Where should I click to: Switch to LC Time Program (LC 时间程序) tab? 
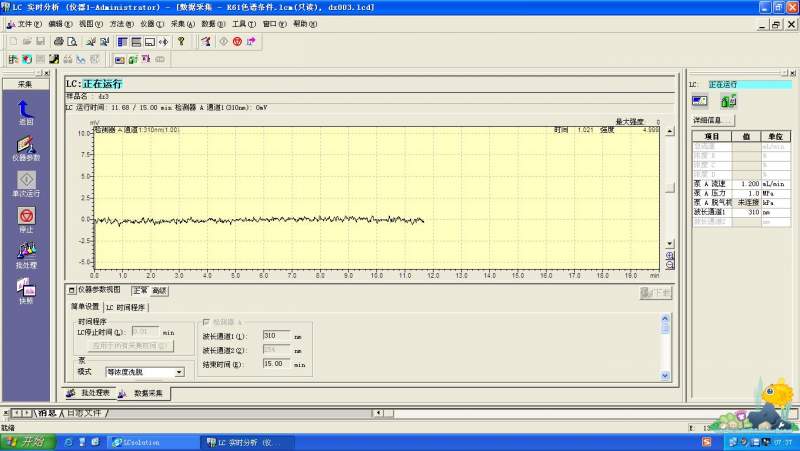point(125,307)
